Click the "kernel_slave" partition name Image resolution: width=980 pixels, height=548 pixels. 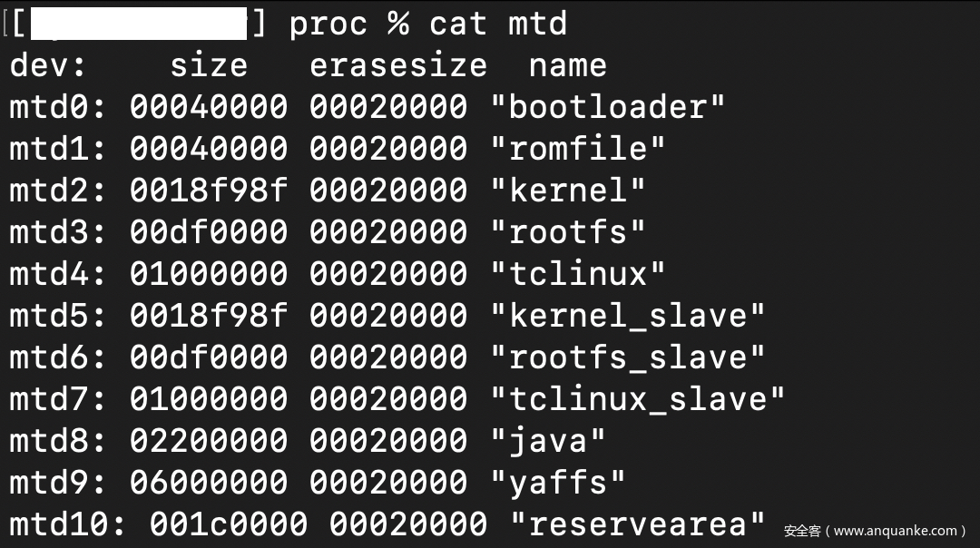click(x=628, y=315)
